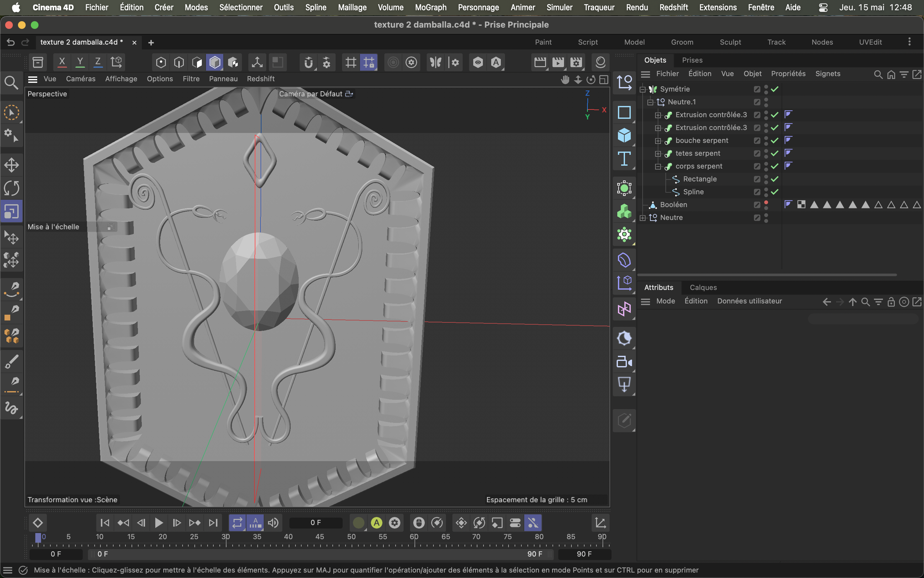Select Model mode highlighted icon
924x578 pixels.
[x=215, y=62]
